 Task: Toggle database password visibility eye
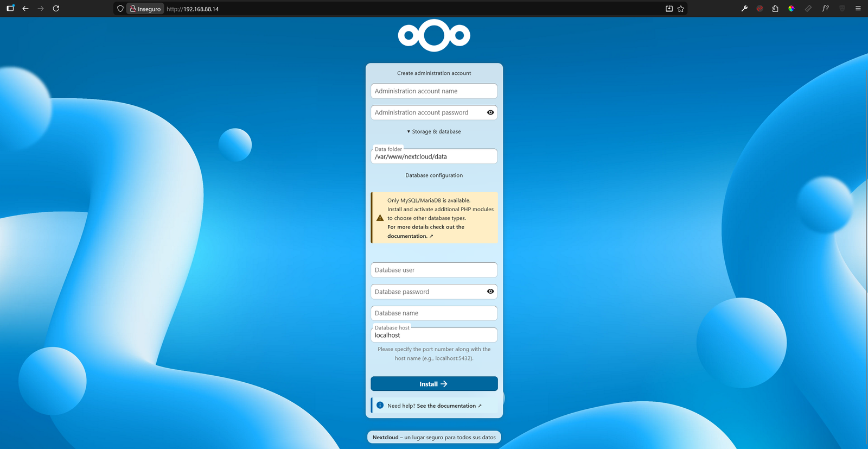coord(490,292)
